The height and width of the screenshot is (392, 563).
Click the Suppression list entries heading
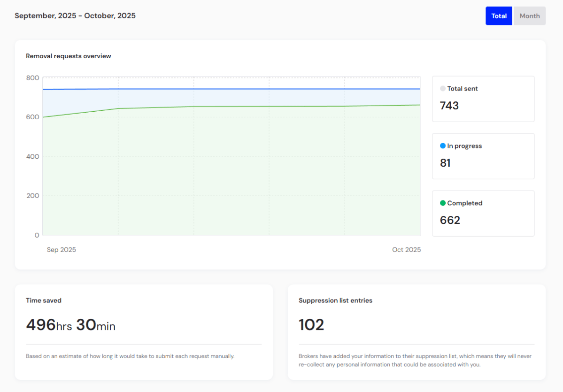click(x=335, y=300)
